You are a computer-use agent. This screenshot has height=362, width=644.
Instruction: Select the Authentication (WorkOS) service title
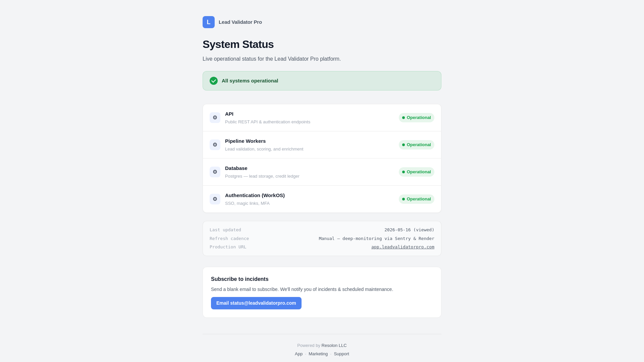[255, 195]
